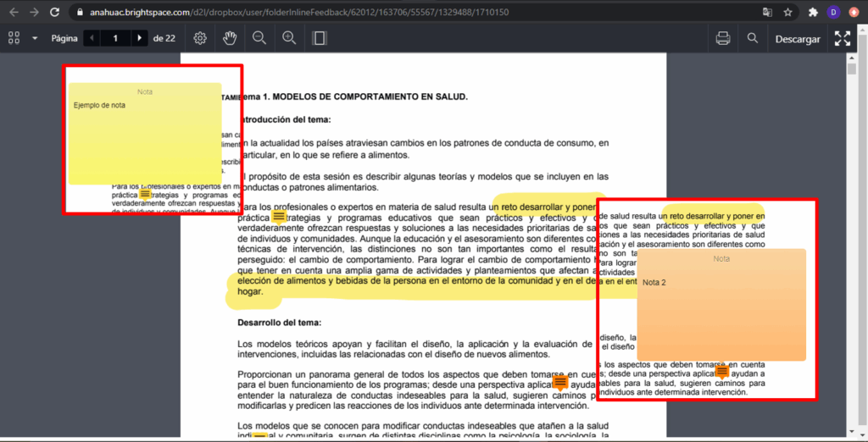868x442 pixels.
Task: Open the browser extensions puzzle menu
Action: [x=814, y=13]
